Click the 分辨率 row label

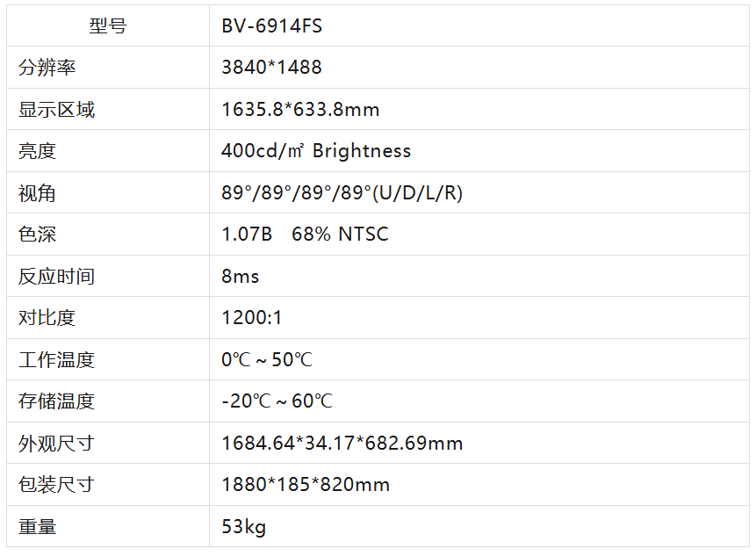[x=47, y=68]
